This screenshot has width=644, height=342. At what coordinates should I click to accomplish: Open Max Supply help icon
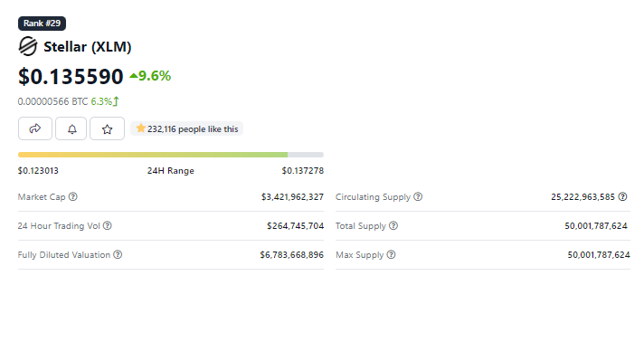coord(391,254)
